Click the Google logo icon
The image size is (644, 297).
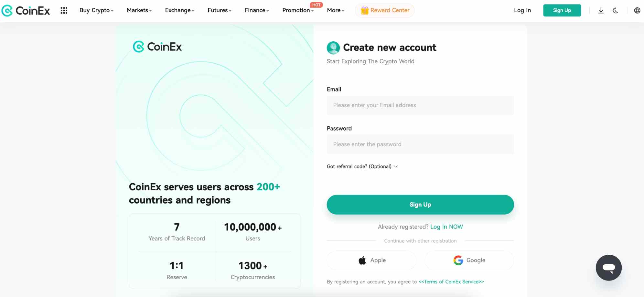tap(458, 260)
